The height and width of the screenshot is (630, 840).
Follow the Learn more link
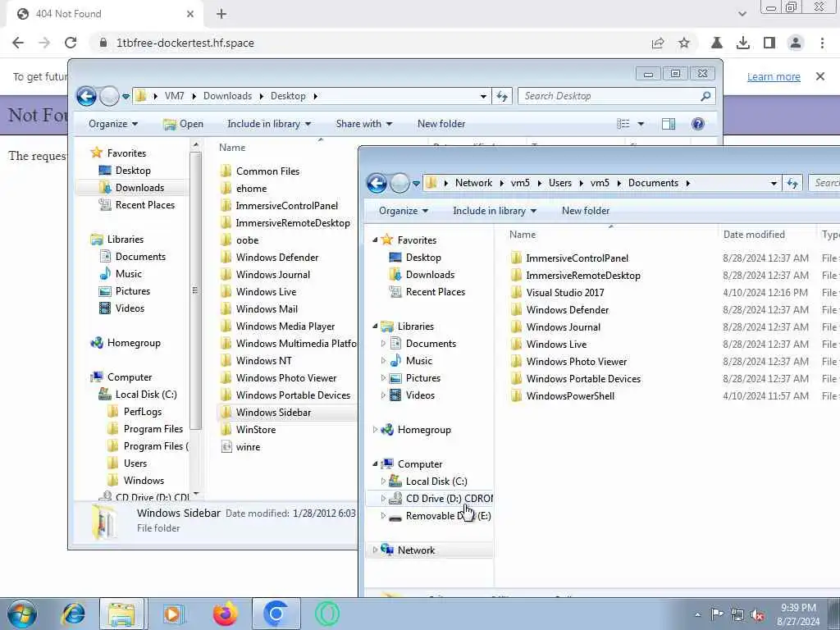coord(774,76)
